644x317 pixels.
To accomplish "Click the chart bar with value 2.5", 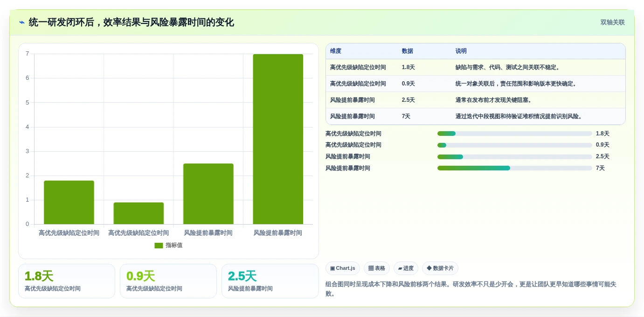I will click(208, 194).
